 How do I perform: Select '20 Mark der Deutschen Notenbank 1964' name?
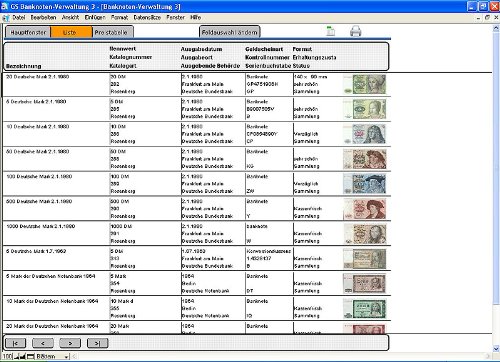[x=52, y=326]
